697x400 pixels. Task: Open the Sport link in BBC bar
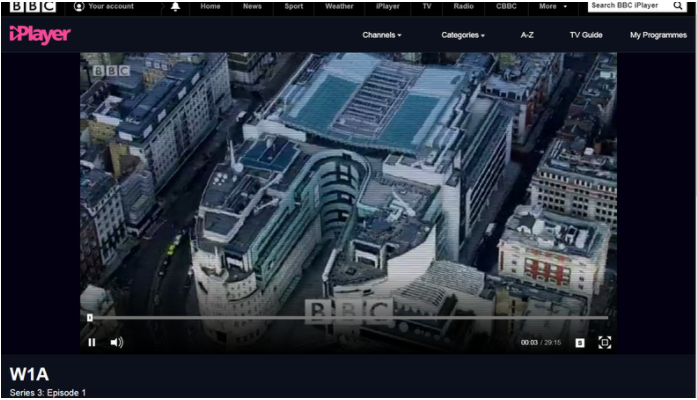tap(294, 6)
